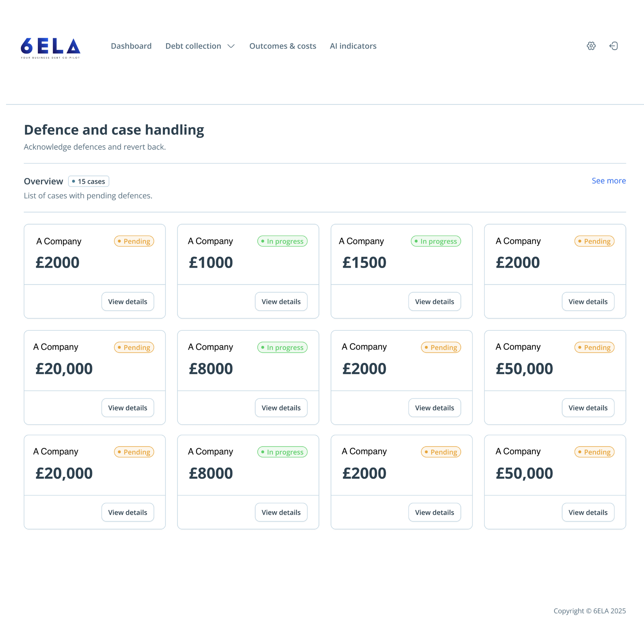This screenshot has height=644, width=644.
Task: Click the In progress badge on the £1000 card
Action: (282, 241)
